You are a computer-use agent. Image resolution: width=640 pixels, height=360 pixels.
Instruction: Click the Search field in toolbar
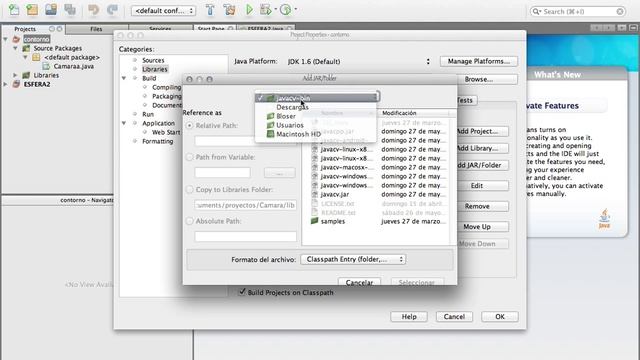click(578, 11)
